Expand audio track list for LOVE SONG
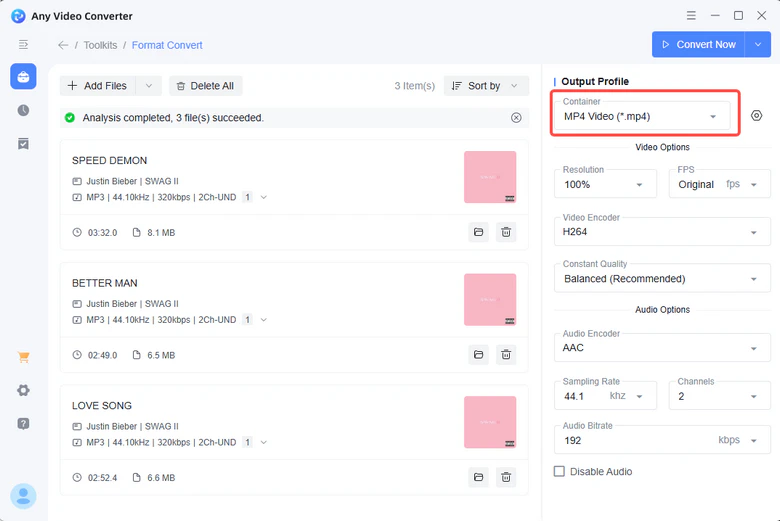Screen dimensions: 780x521 tap(264, 442)
